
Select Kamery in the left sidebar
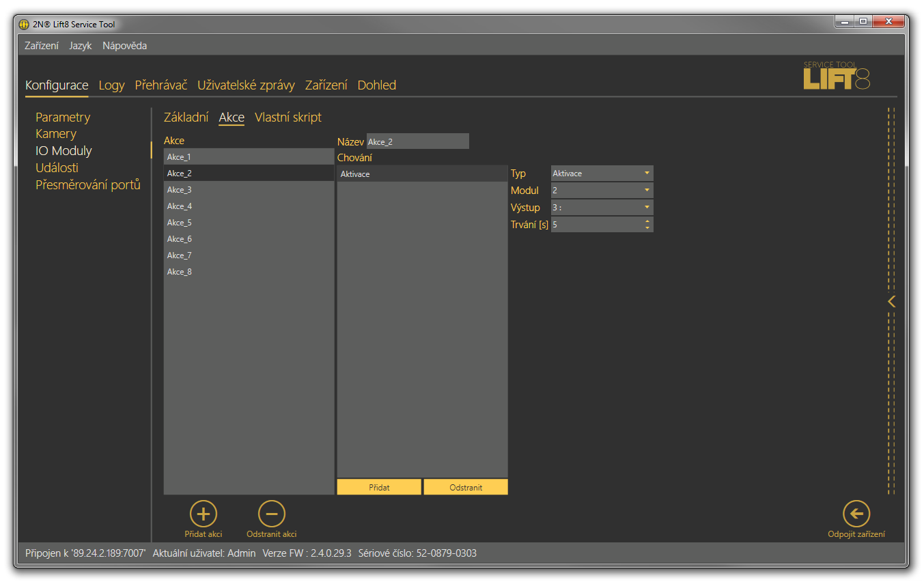(x=56, y=134)
